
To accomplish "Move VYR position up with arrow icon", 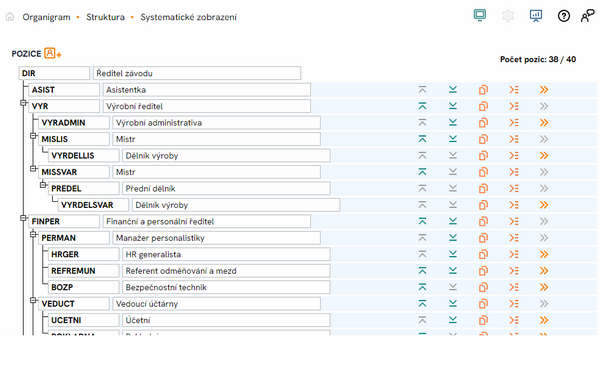I will [422, 106].
